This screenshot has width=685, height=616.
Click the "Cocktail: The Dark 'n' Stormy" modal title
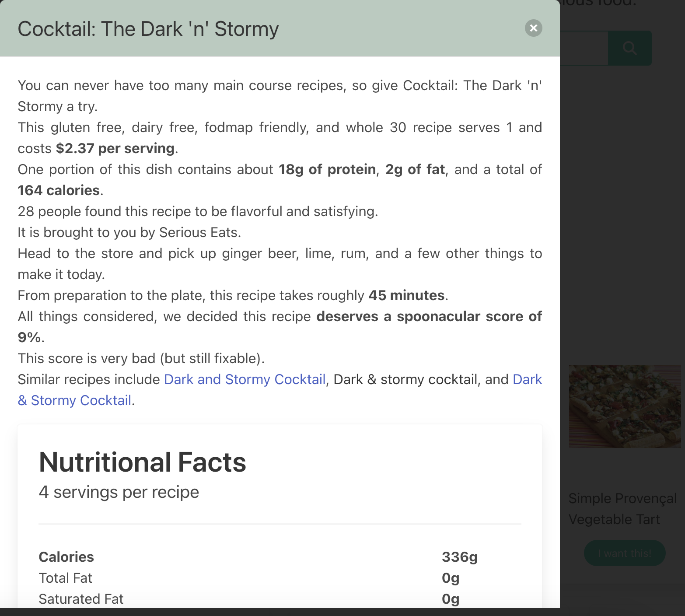pos(148,28)
